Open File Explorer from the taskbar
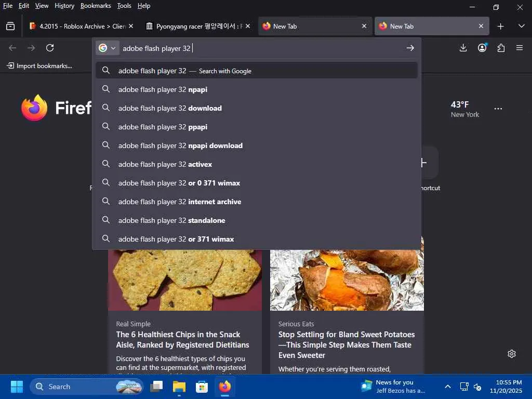The width and height of the screenshot is (532, 399). click(x=179, y=387)
